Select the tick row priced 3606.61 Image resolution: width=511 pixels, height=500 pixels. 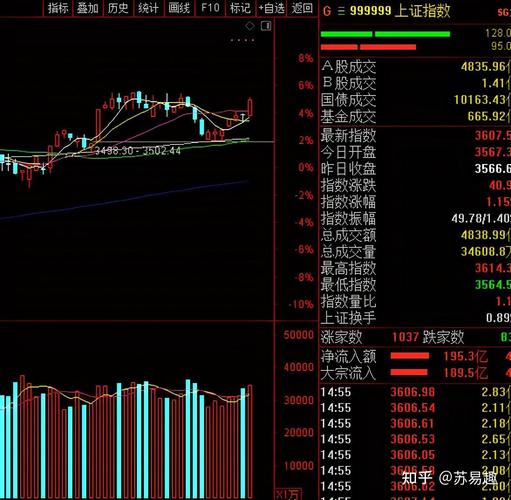click(416, 423)
